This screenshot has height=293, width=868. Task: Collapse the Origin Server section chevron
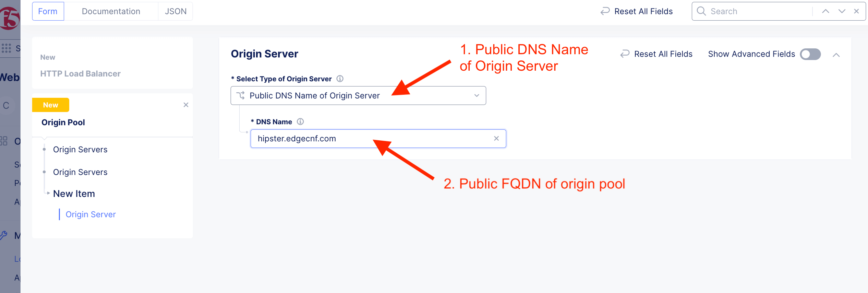pyautogui.click(x=836, y=55)
